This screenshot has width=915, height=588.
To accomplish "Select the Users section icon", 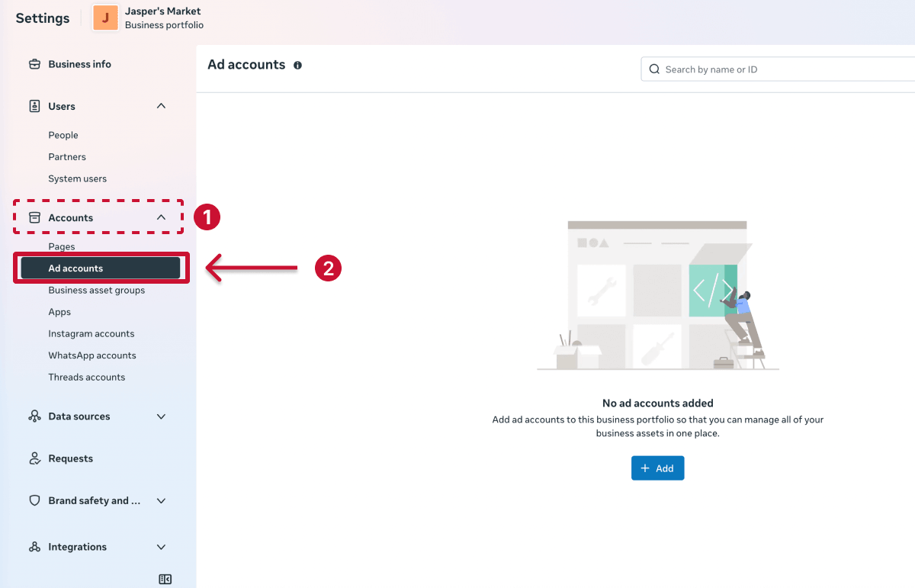I will pos(34,106).
